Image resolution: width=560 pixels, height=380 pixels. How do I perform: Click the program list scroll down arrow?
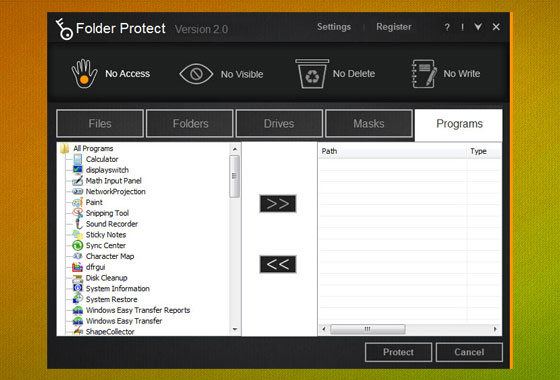(x=235, y=329)
